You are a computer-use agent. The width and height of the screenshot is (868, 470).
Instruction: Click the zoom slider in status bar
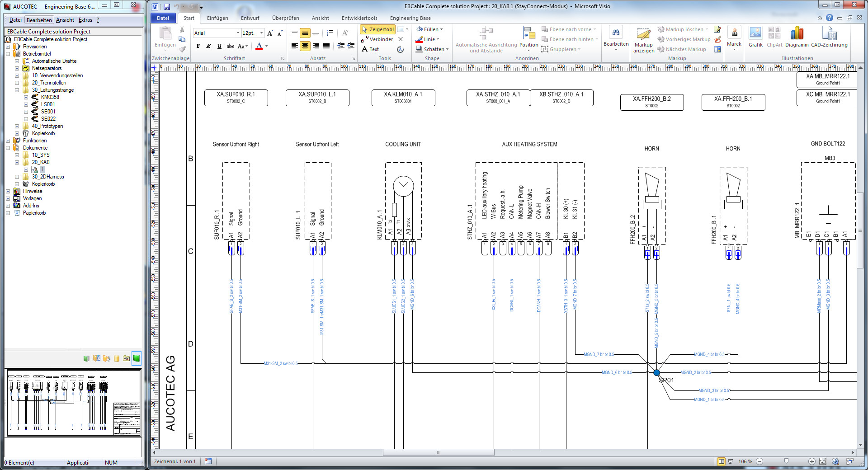tap(786, 461)
